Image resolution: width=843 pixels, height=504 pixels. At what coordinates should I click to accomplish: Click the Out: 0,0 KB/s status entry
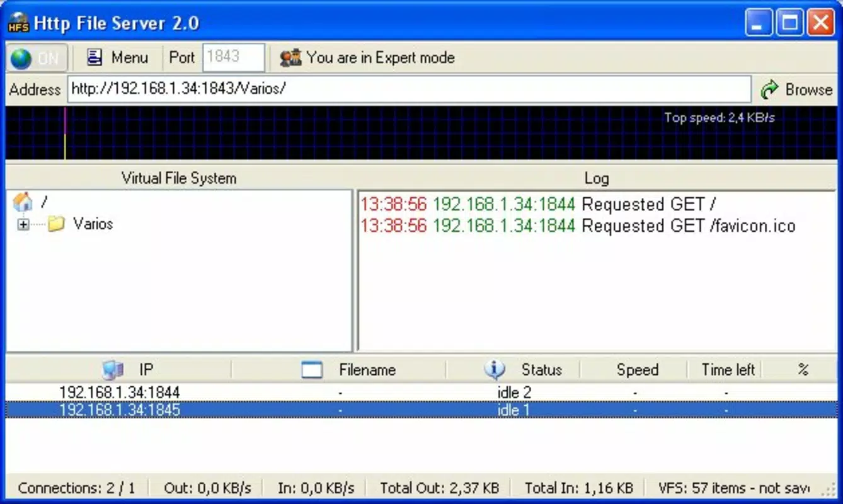207,488
